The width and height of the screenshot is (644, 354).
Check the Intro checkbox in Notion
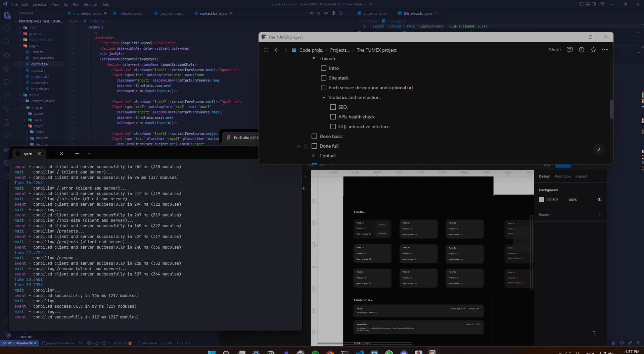pyautogui.click(x=324, y=68)
